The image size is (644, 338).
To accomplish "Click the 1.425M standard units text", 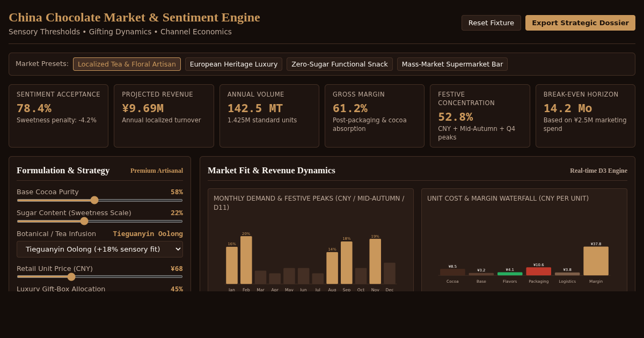I will coord(262,120).
